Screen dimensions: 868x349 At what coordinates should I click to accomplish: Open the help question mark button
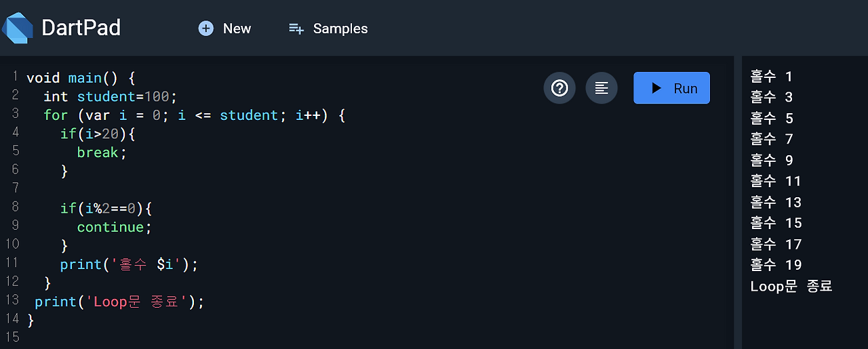(x=559, y=88)
